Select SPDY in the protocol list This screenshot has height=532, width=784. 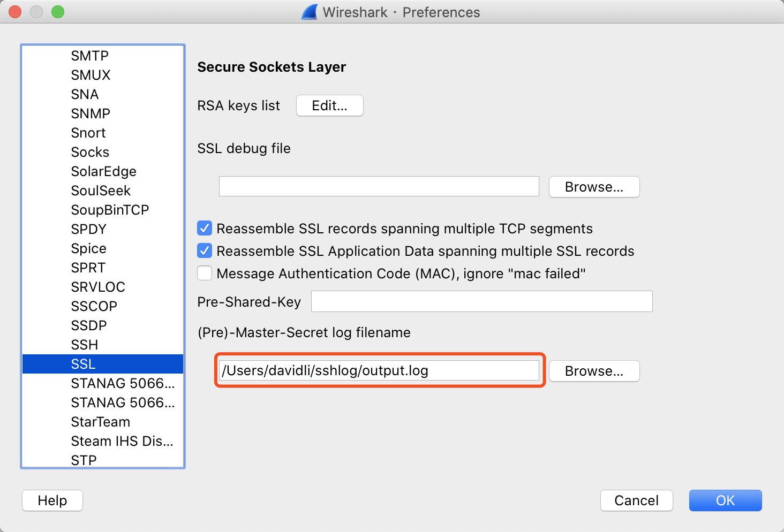pyautogui.click(x=89, y=229)
